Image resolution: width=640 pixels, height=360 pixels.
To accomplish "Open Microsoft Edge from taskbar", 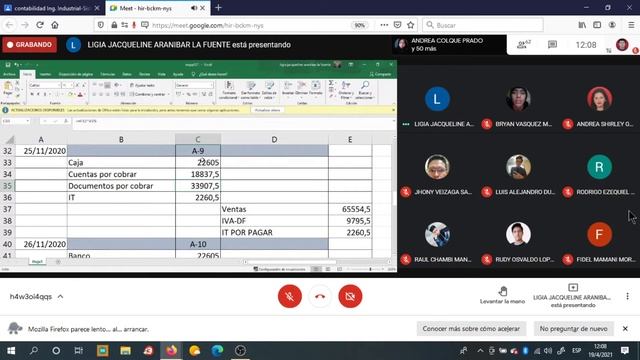I will pos(217,351).
